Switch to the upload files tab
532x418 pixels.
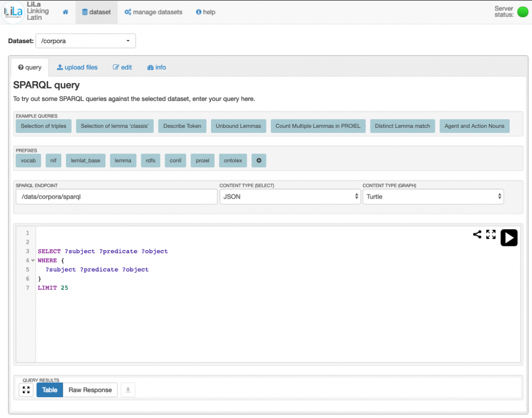[x=77, y=67]
